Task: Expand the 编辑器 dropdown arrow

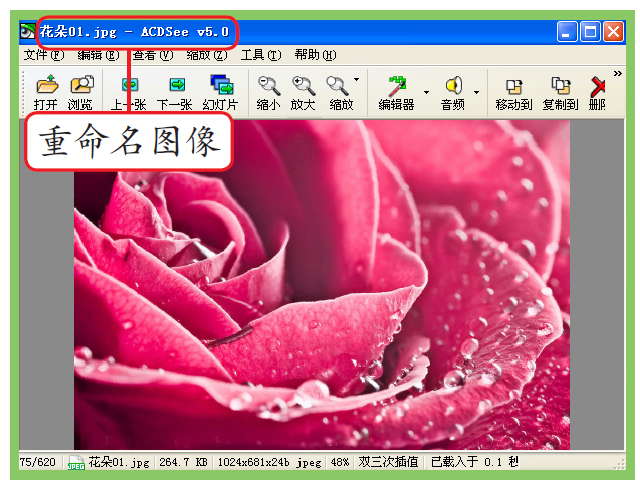Action: [x=427, y=93]
